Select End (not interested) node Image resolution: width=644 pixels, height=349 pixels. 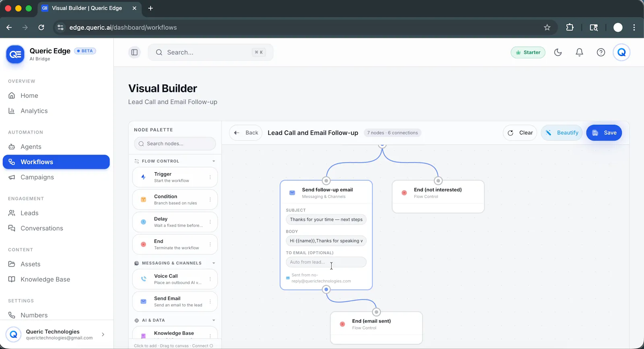pyautogui.click(x=438, y=196)
